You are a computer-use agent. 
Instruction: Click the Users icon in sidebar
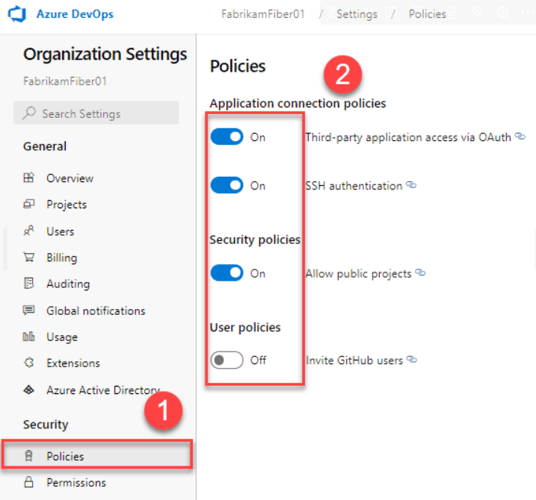point(29,231)
